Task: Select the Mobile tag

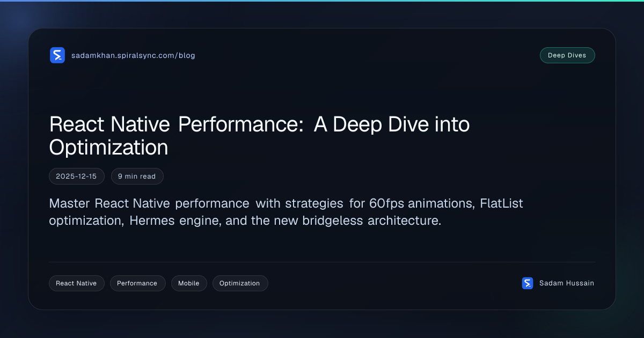Action: [x=189, y=283]
